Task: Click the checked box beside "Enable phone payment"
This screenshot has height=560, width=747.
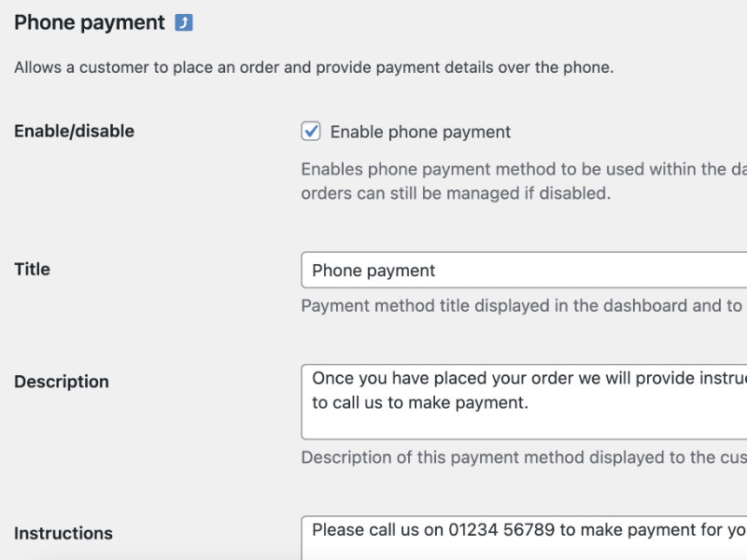Action: (x=310, y=131)
